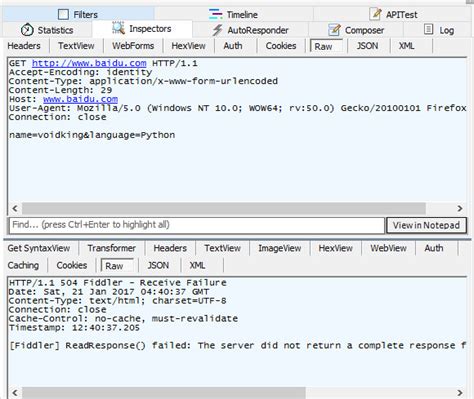
Task: Open the Filters tab
Action: pyautogui.click(x=79, y=14)
